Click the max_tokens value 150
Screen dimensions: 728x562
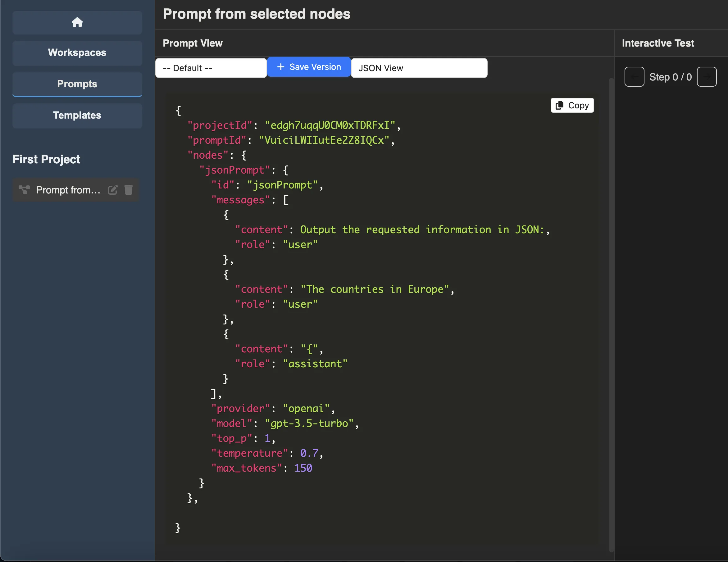pyautogui.click(x=303, y=468)
